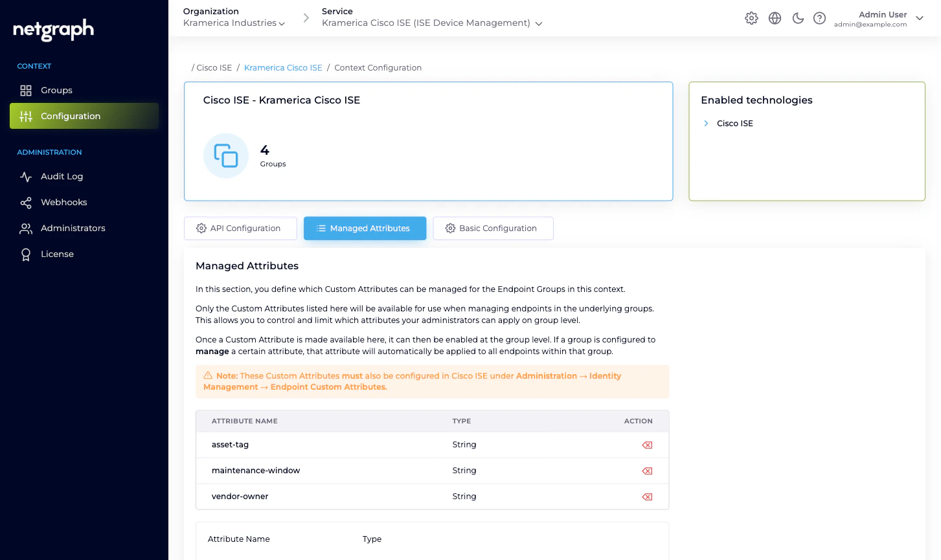Follow the Kramerica Cisco ISE breadcrumb link
The width and height of the screenshot is (941, 560).
coord(283,67)
